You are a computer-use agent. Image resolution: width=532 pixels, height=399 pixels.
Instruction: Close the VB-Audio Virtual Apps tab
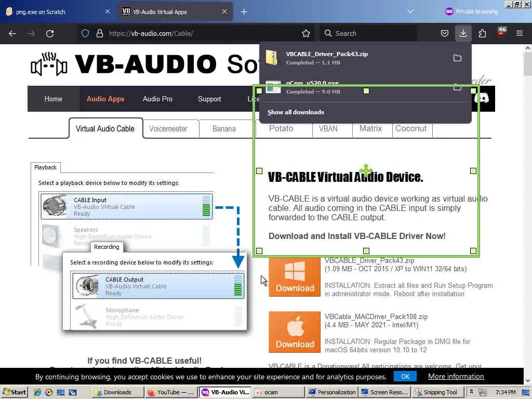[x=224, y=11]
